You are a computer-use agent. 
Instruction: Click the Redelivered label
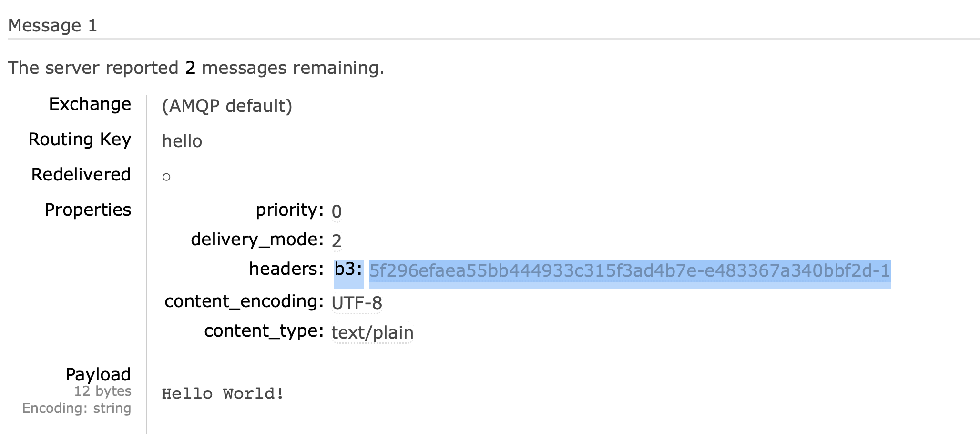(x=81, y=174)
